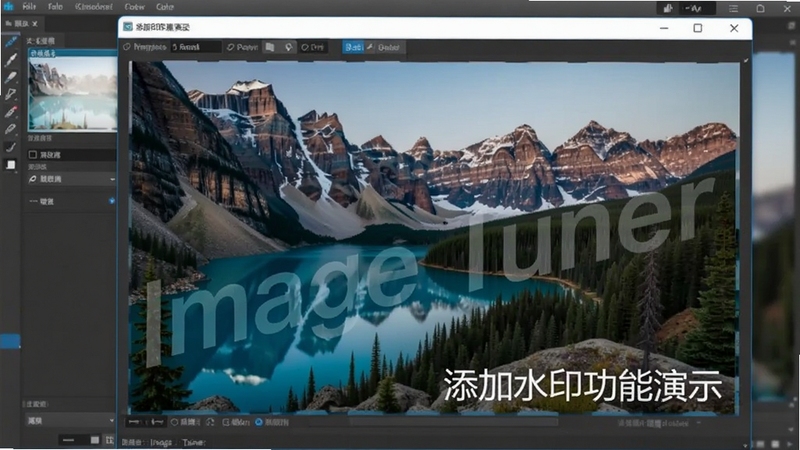800x450 pixels.
Task: Click the right arrow button below the canvas
Action: (x=158, y=422)
